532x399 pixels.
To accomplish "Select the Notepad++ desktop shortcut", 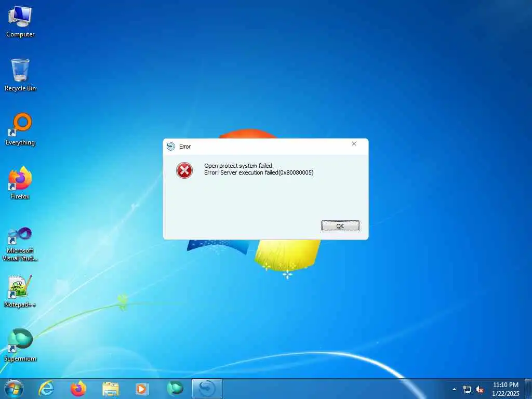I will (x=20, y=291).
